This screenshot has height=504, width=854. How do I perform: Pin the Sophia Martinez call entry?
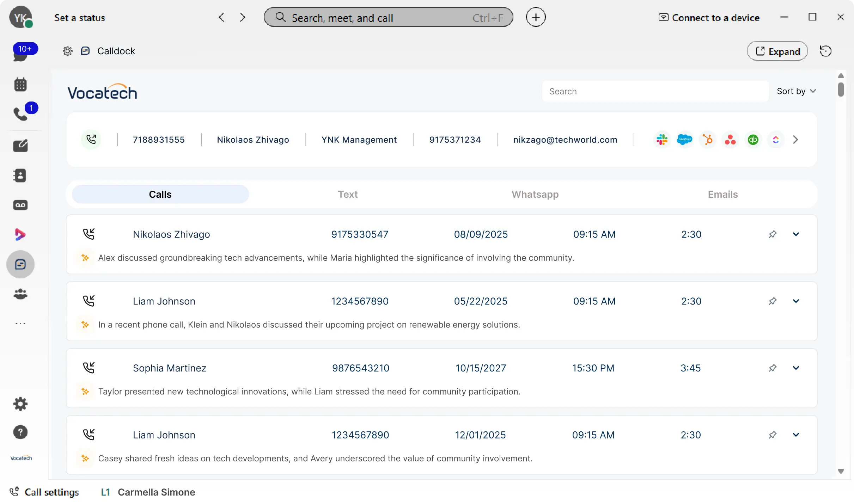click(x=773, y=368)
